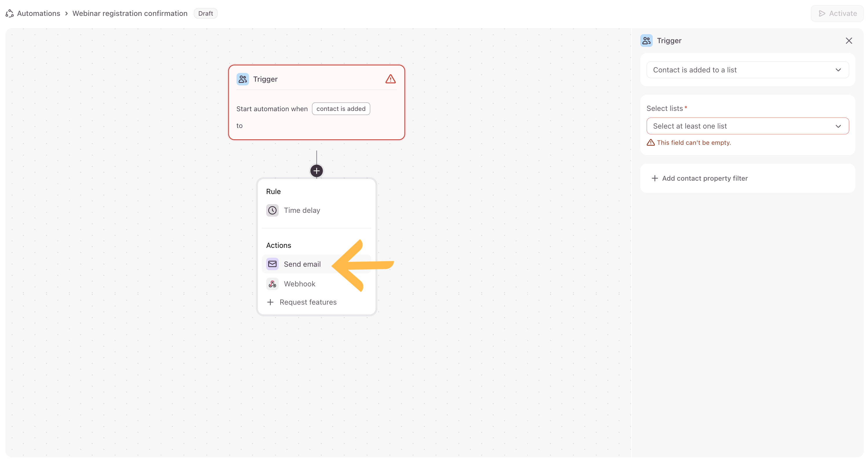The height and width of the screenshot is (461, 868).
Task: Click the contacts icon on Trigger card
Action: [243, 79]
